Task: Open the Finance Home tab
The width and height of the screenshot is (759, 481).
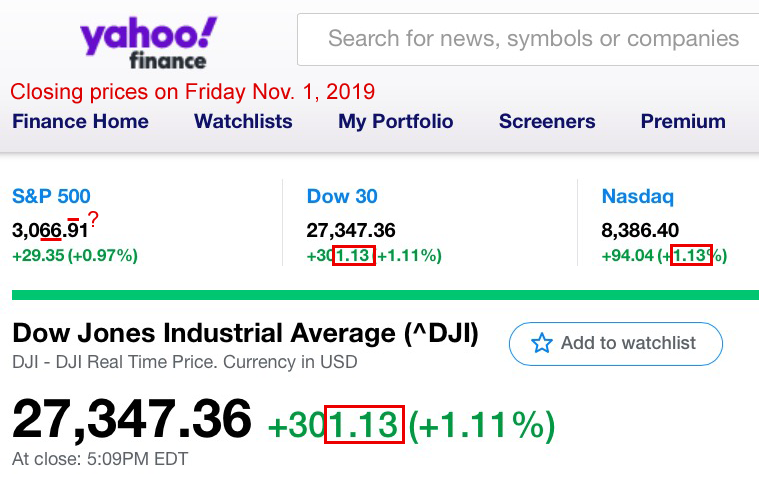Action: [80, 122]
